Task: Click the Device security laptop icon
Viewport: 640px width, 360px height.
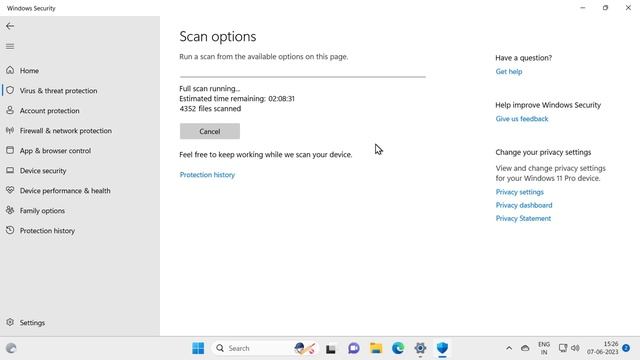Action: coord(10,170)
